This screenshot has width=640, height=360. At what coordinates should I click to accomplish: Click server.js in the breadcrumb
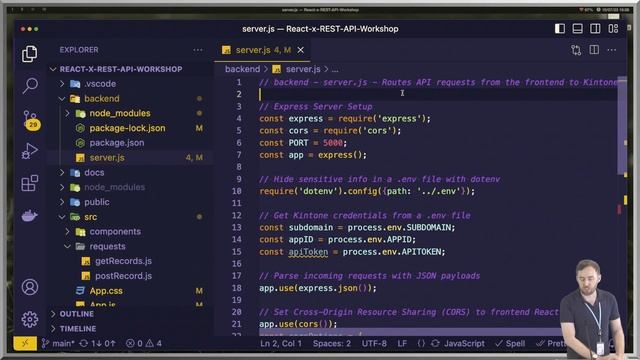coord(303,69)
